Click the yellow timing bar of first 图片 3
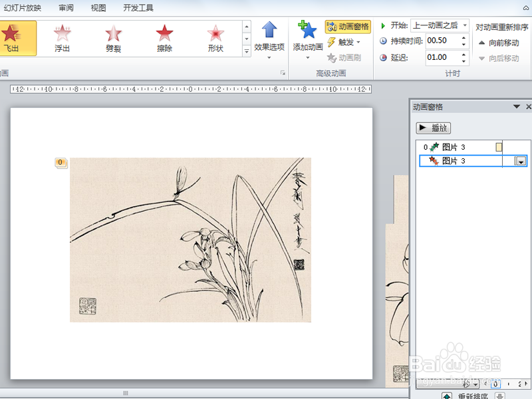The image size is (532, 399). 499,147
